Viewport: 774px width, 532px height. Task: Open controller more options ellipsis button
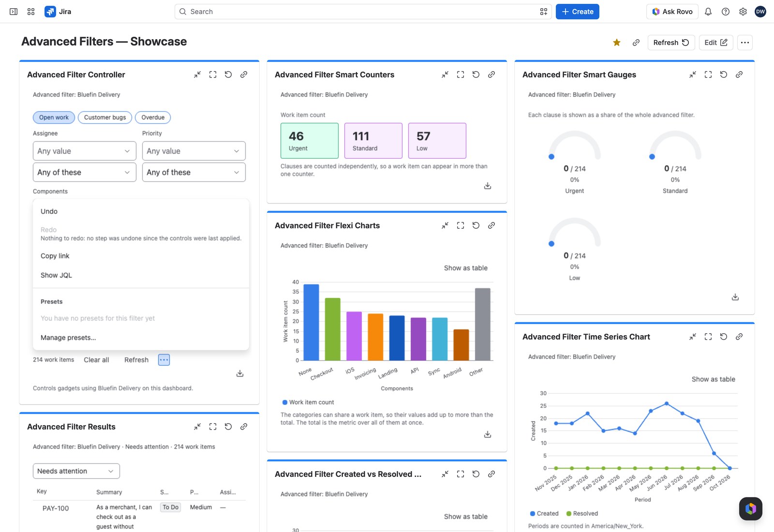tap(164, 360)
